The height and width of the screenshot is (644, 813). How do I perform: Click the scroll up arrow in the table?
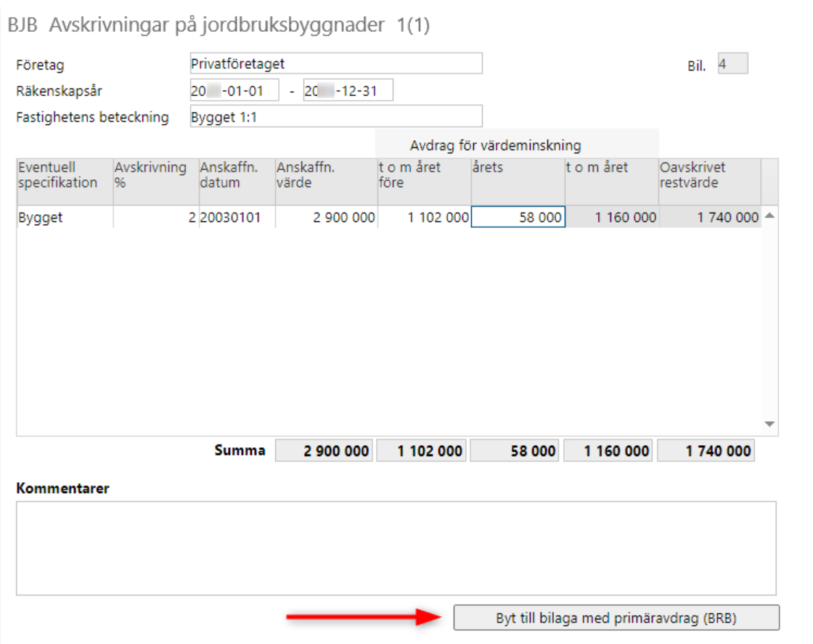[x=770, y=216]
